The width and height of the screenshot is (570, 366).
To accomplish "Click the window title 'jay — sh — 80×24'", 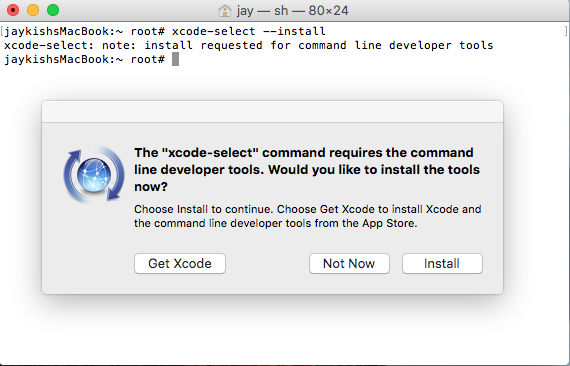I will point(292,11).
